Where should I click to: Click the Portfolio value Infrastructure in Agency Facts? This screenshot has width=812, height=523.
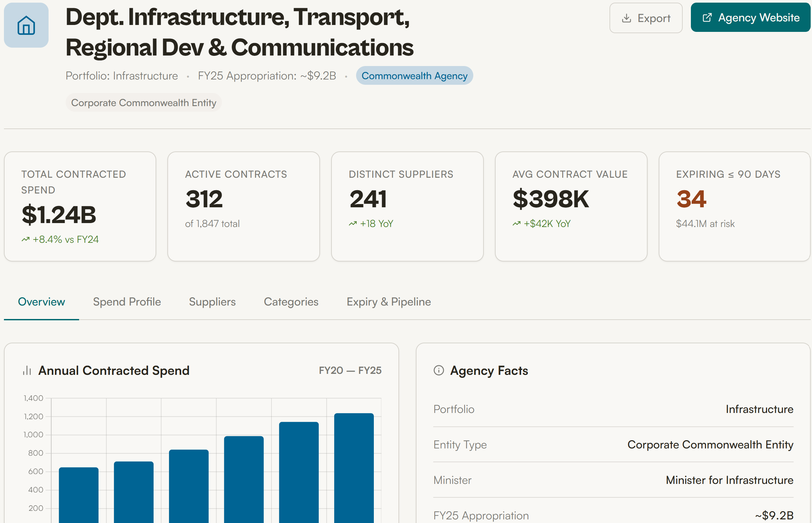click(759, 409)
